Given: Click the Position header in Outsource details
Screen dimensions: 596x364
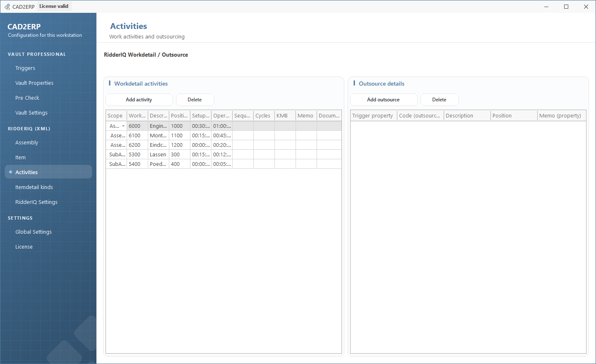Looking at the screenshot, I should (514, 116).
